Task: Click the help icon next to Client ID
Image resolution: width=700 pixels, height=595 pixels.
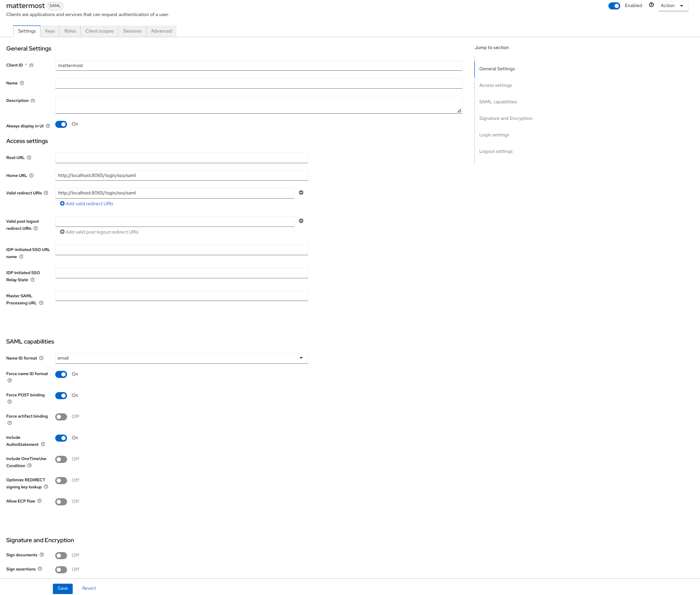Action: 30,65
